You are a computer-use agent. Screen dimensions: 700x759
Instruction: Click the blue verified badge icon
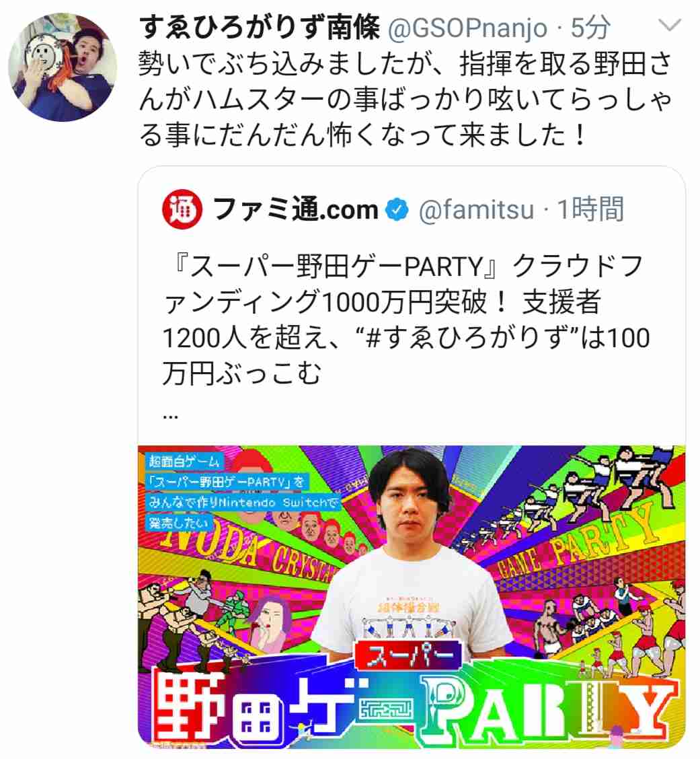tap(397, 210)
